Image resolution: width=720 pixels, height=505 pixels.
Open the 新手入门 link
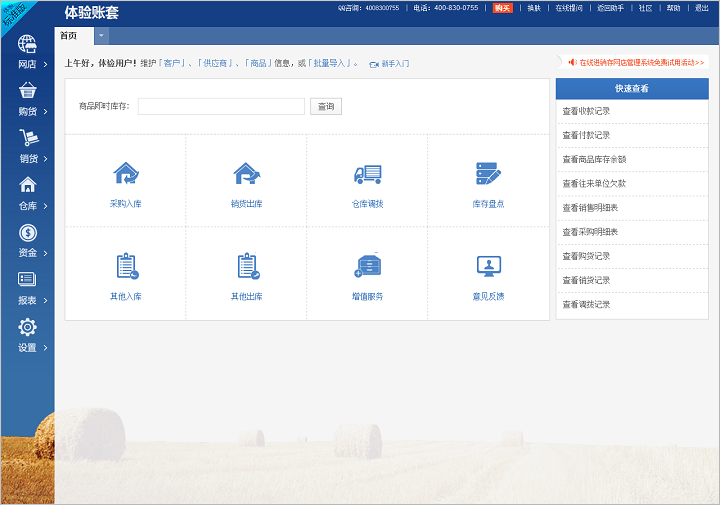[395, 64]
